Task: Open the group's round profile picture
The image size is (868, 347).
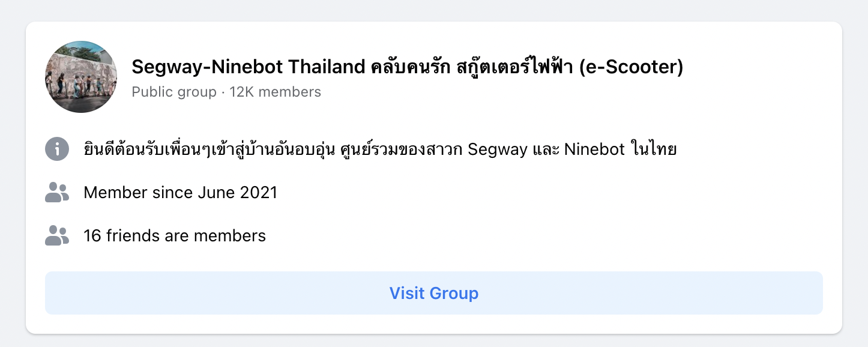Action: click(x=81, y=77)
